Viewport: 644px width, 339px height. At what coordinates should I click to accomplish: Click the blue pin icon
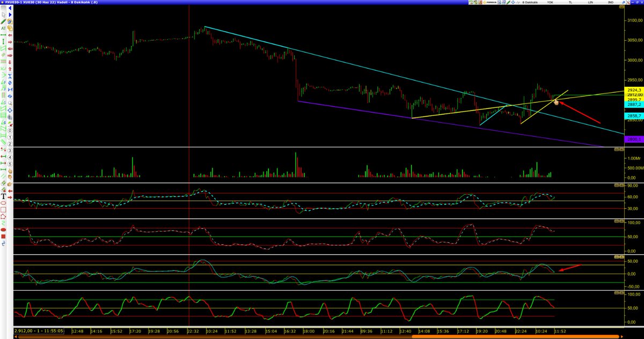pos(623,3)
